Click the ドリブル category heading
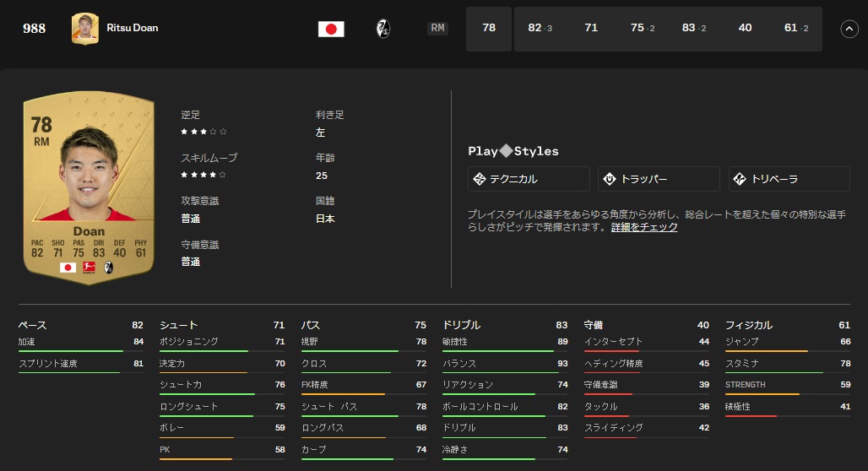The height and width of the screenshot is (471, 868). tap(462, 325)
